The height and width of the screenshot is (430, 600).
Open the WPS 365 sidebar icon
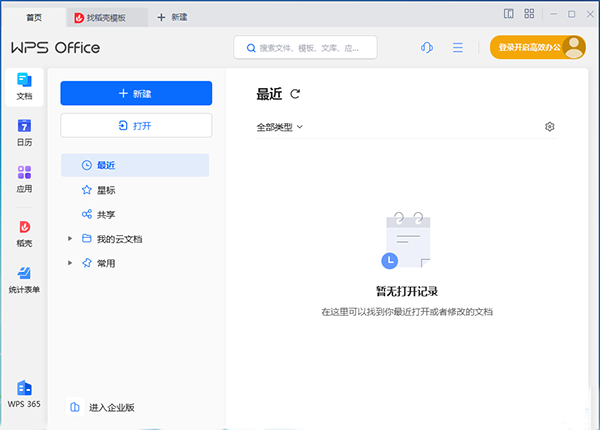coord(24,393)
